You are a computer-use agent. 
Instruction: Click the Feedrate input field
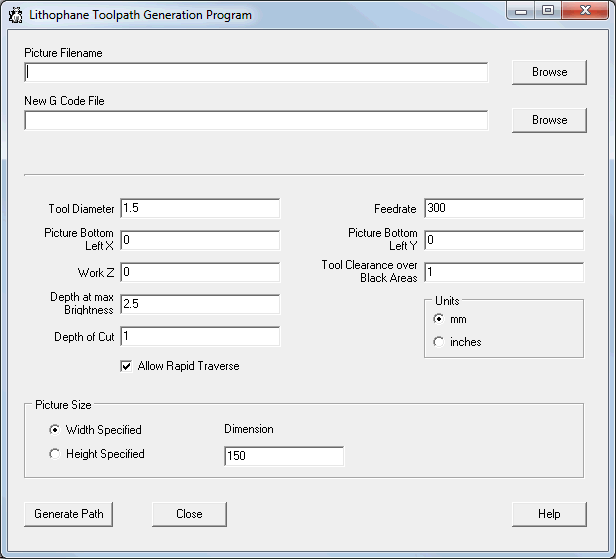coord(504,208)
